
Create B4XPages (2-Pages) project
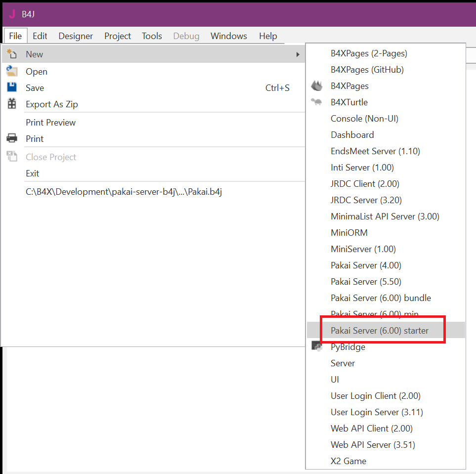click(x=386, y=53)
